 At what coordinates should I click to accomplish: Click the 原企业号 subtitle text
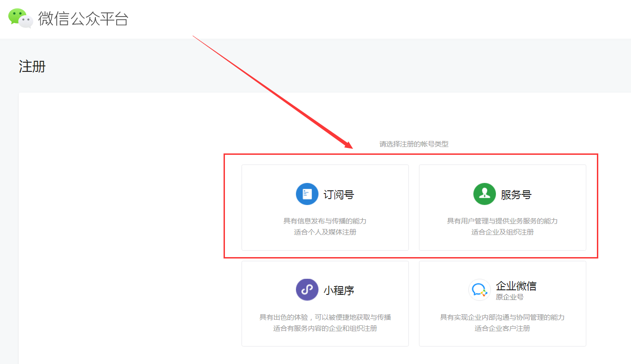pos(510,297)
